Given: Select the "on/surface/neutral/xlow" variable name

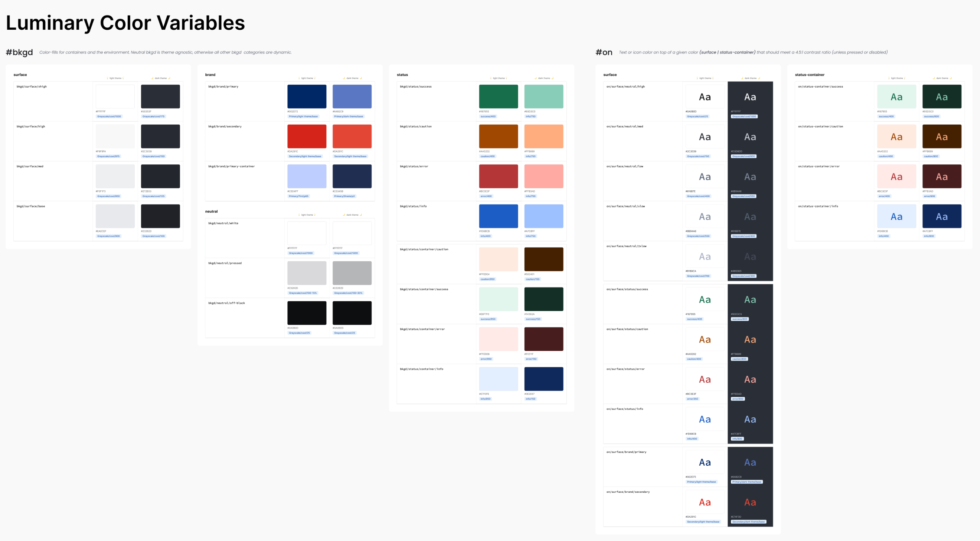Looking at the screenshot, I should click(x=626, y=206).
